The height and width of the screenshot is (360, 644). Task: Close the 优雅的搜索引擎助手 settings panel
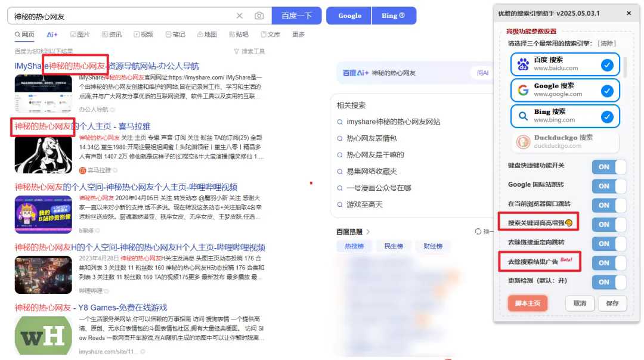(629, 13)
